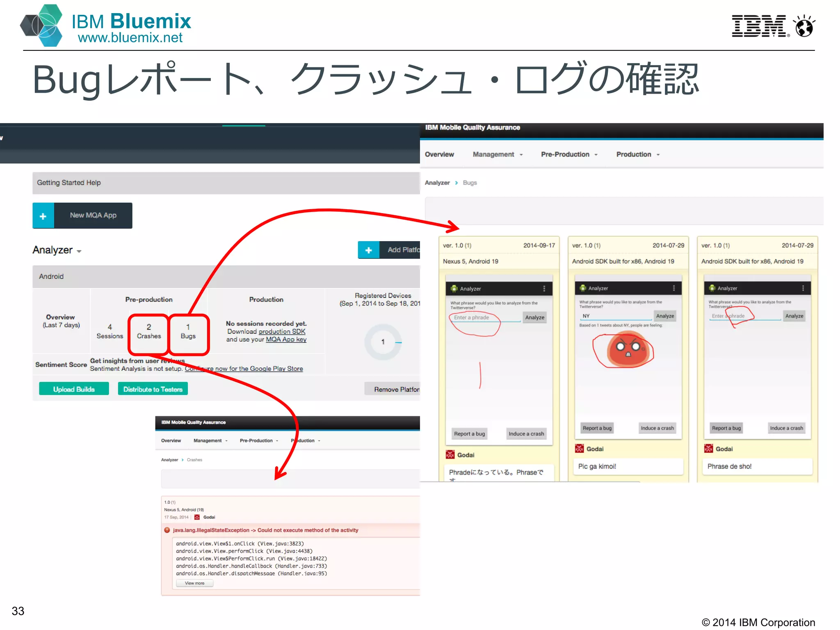Click the breadcrumb arrow between Analyzer and Bugs
The image size is (840, 630).
[457, 183]
